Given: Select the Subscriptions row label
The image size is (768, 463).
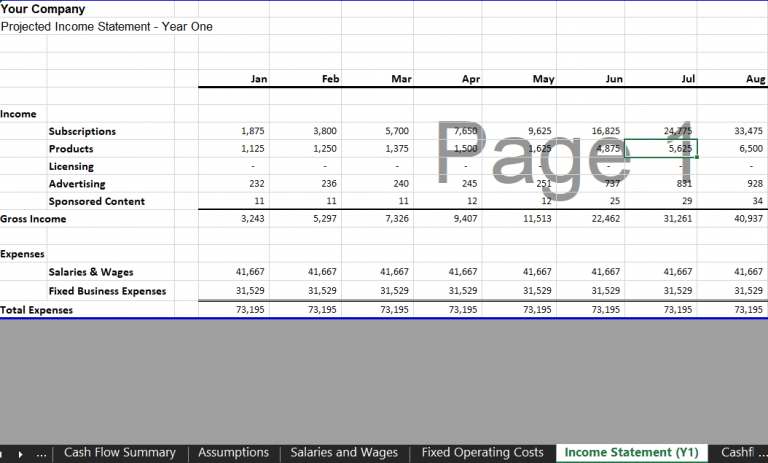Looking at the screenshot, I should [82, 131].
